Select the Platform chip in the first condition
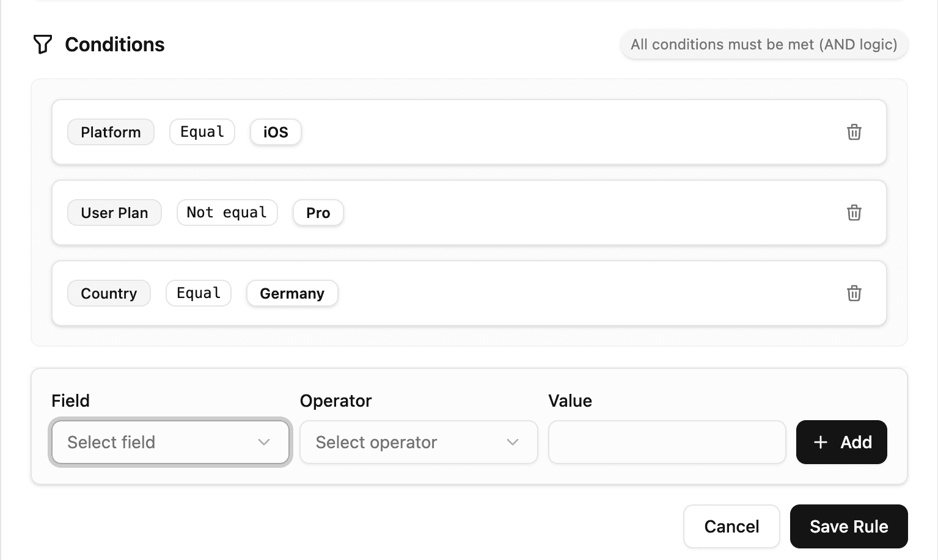938x560 pixels. tap(111, 132)
